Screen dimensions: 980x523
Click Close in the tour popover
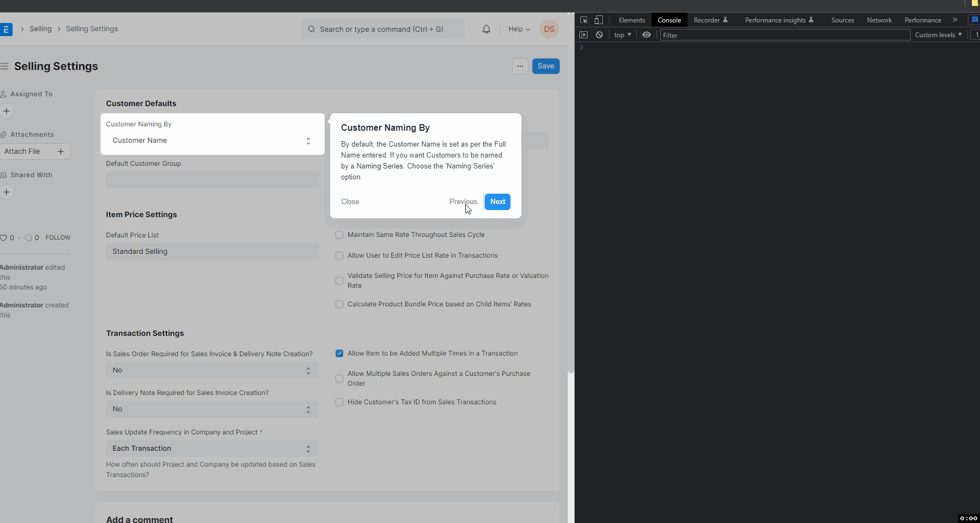tap(350, 202)
